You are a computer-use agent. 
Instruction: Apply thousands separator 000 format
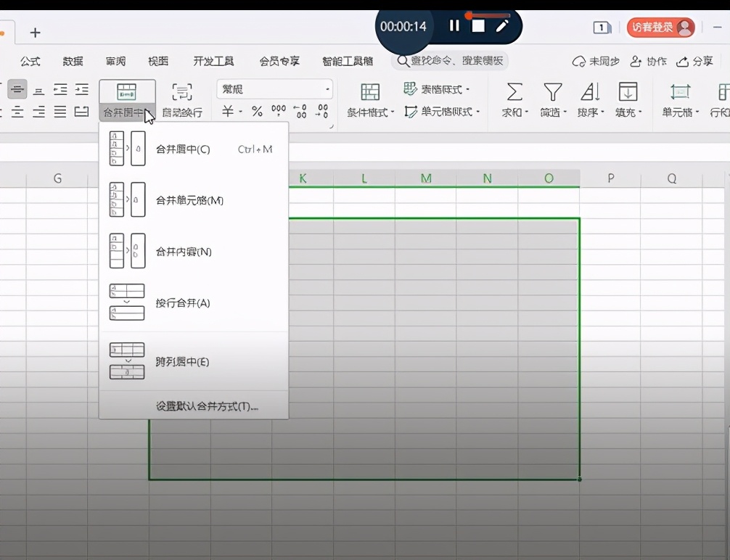(x=279, y=111)
